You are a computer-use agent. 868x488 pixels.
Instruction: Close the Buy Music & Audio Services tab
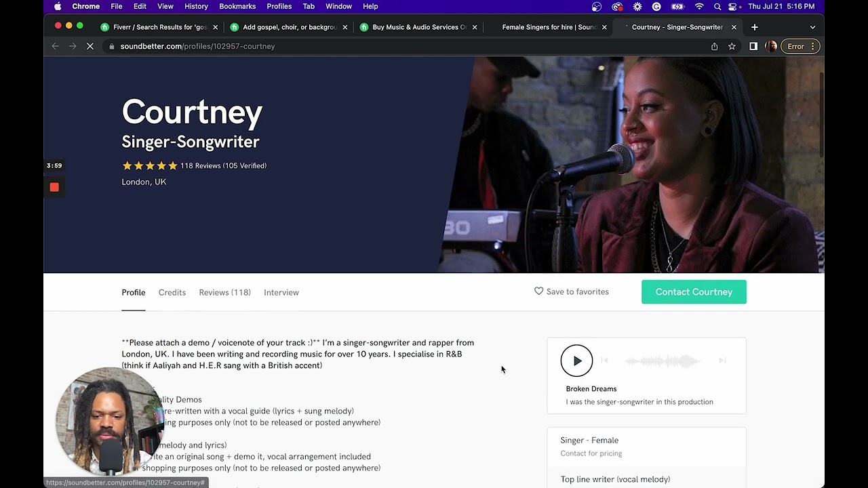coord(475,27)
